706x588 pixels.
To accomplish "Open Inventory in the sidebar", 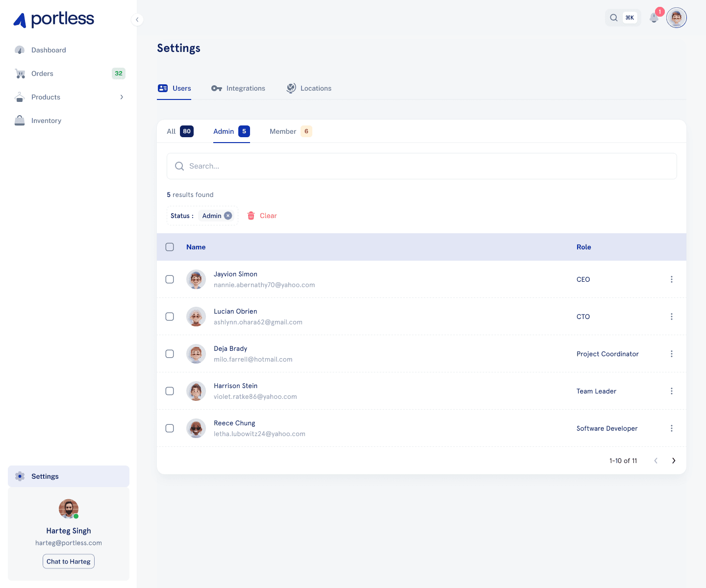I will [x=69, y=121].
